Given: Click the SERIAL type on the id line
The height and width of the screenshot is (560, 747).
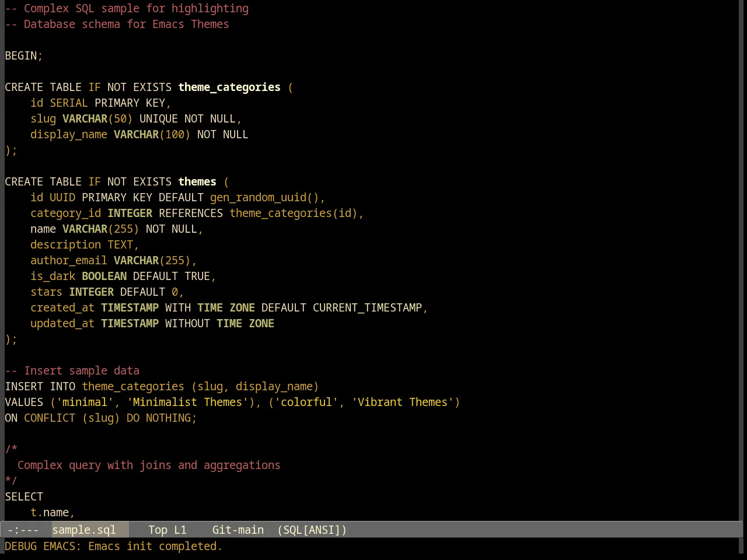Looking at the screenshot, I should click(x=69, y=103).
